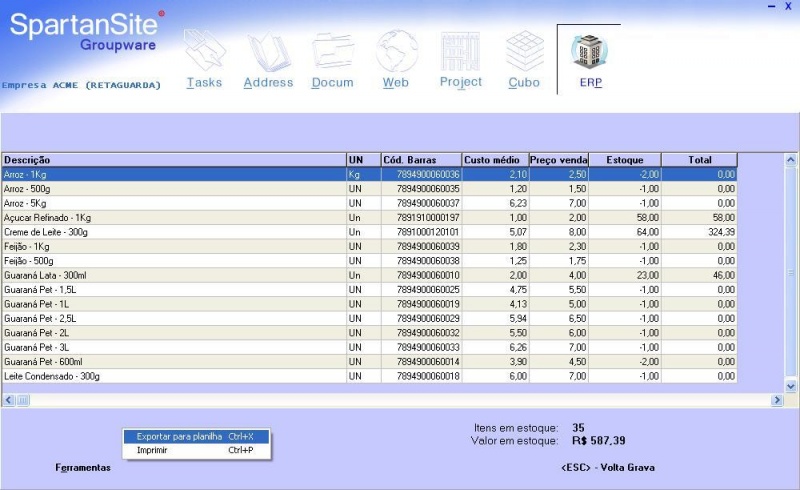Minimize the SpartanSite window
This screenshot has width=800, height=490.
coord(772,7)
